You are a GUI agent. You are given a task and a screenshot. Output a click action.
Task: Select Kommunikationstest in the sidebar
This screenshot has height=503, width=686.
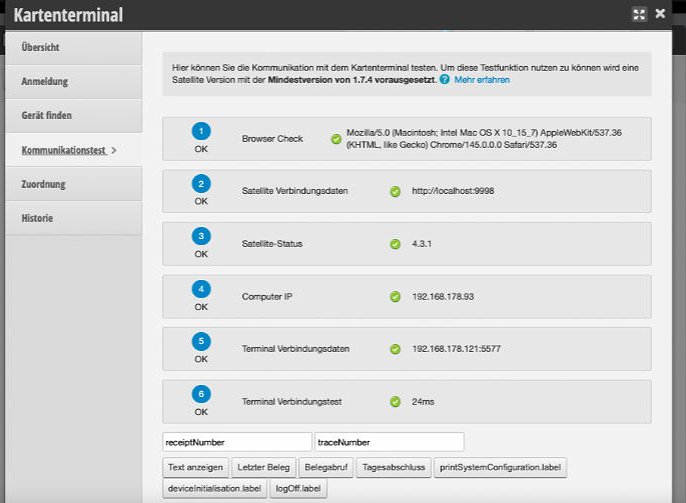tap(65, 150)
